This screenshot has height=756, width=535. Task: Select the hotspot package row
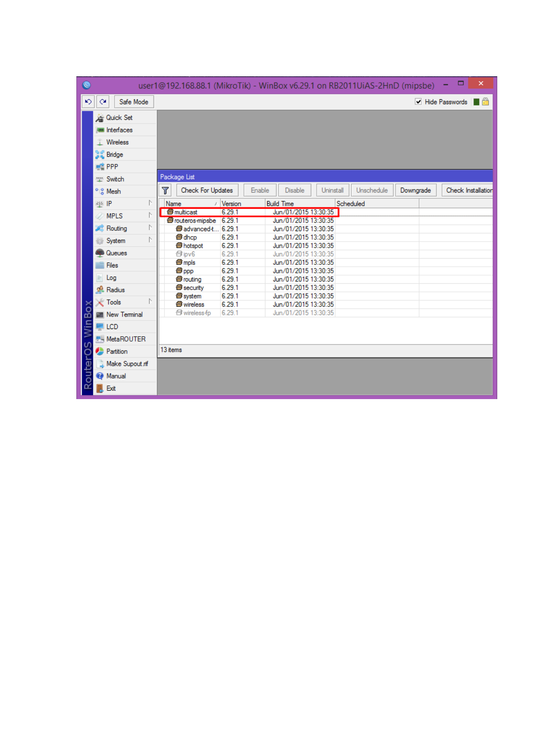[x=326, y=246]
